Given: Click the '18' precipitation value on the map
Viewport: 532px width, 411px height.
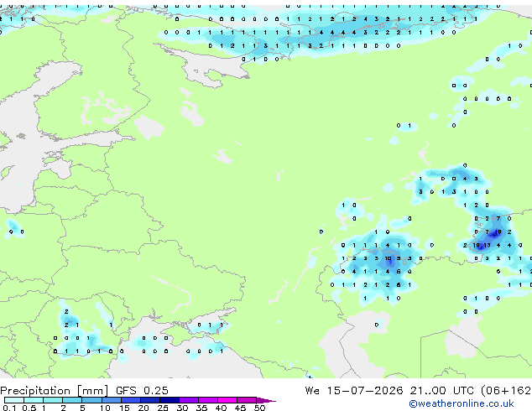Looking at the screenshot, I should (x=498, y=232).
